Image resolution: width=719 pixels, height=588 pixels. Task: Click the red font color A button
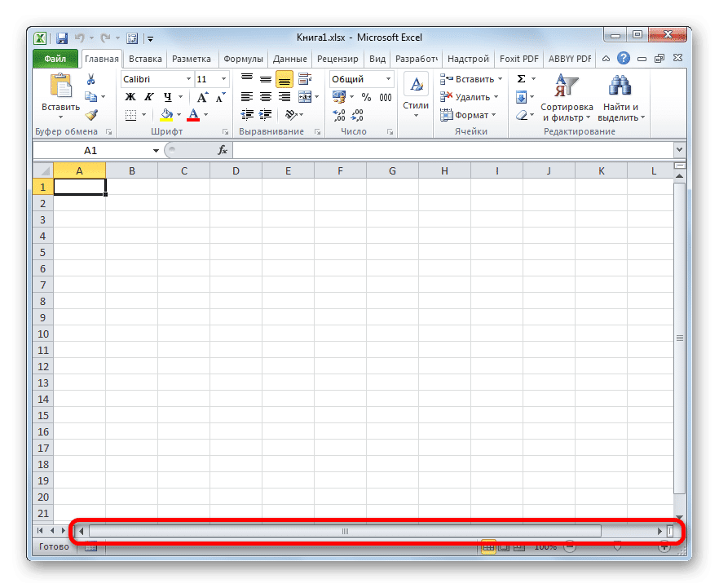[x=193, y=115]
